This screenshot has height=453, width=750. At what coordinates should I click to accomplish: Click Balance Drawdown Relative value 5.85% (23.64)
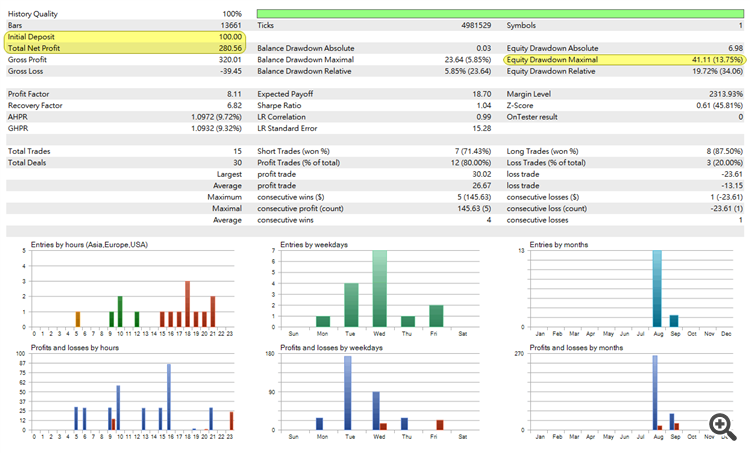pos(468,71)
